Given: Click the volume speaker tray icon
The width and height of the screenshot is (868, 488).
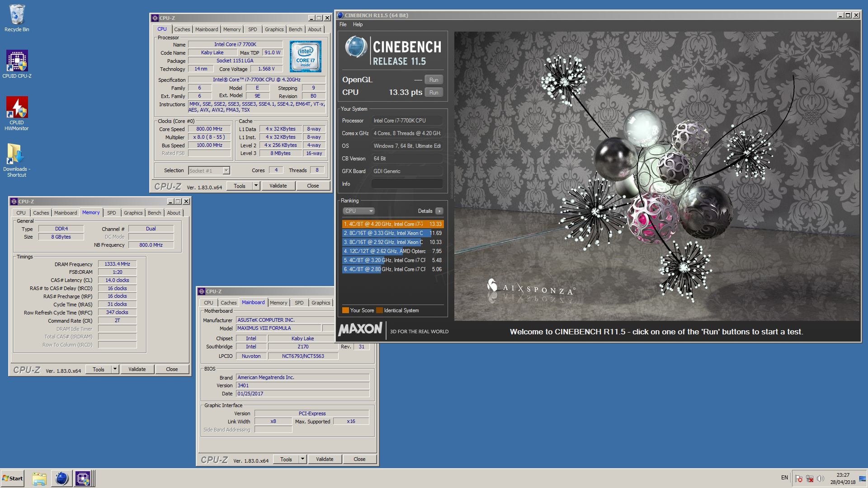Looking at the screenshot, I should point(821,479).
